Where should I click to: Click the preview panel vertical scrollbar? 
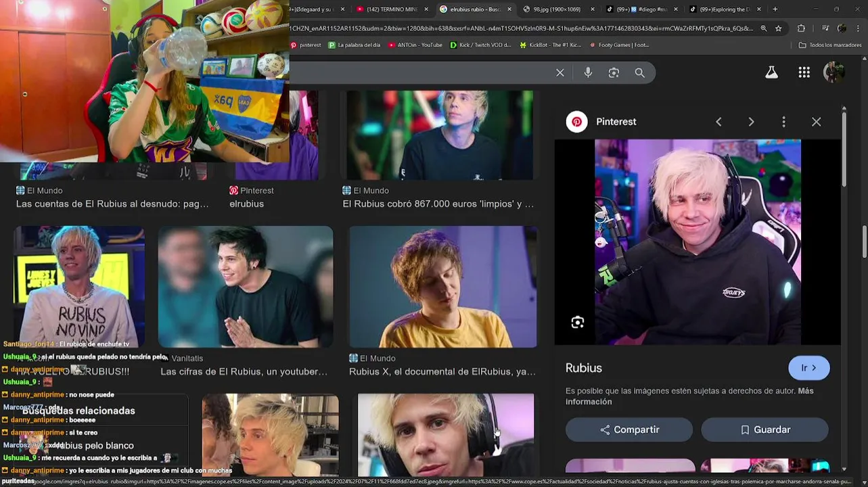tap(844, 149)
